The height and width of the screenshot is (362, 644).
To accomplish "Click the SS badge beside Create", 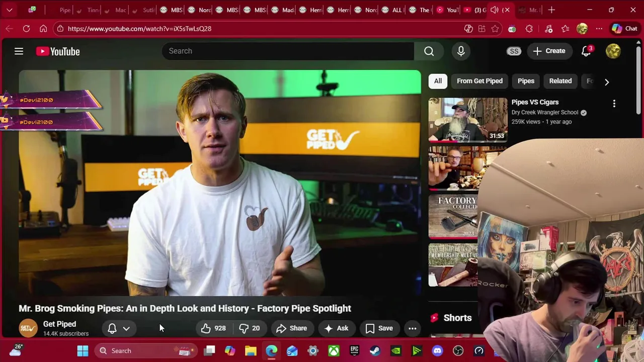I will [514, 51].
